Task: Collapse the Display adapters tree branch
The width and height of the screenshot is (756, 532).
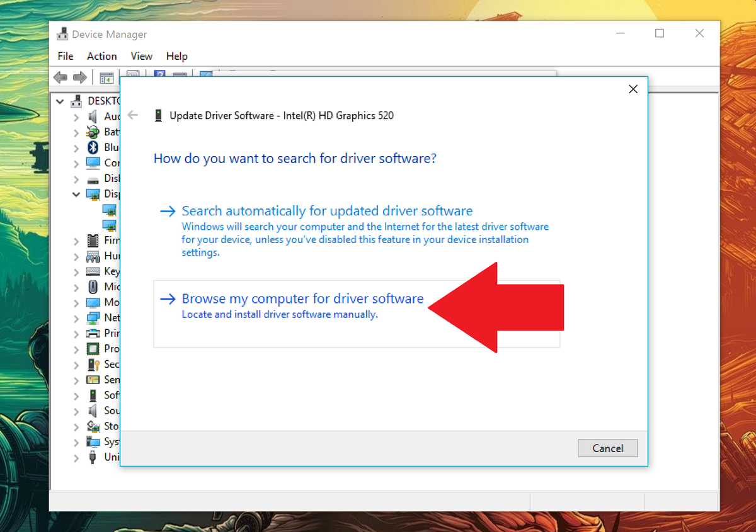Action: (x=76, y=194)
